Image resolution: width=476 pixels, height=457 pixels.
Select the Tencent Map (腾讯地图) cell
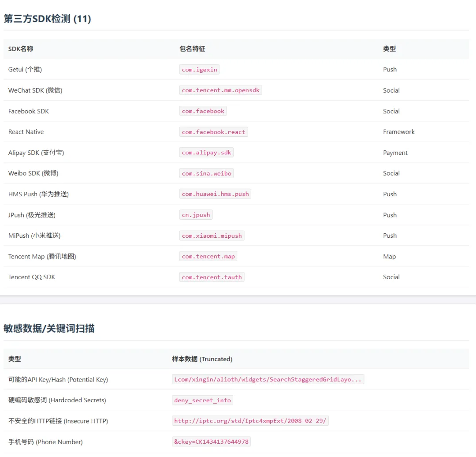pyautogui.click(x=42, y=256)
